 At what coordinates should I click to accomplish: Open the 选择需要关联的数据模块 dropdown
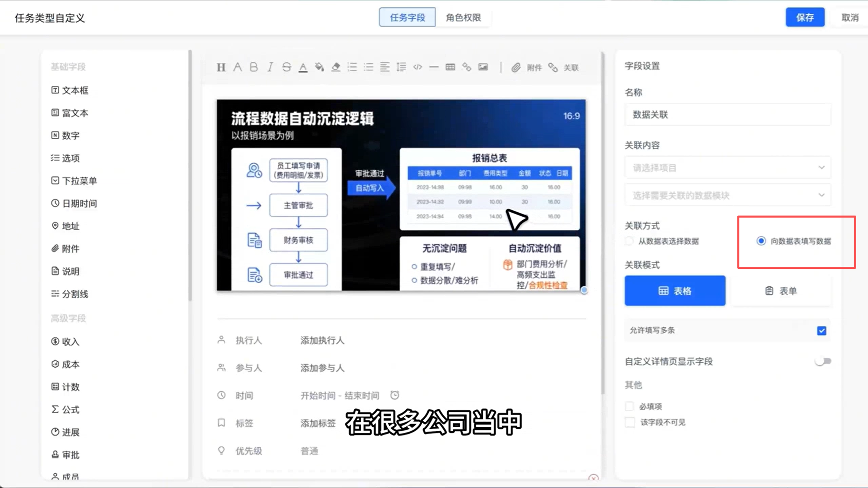(728, 195)
